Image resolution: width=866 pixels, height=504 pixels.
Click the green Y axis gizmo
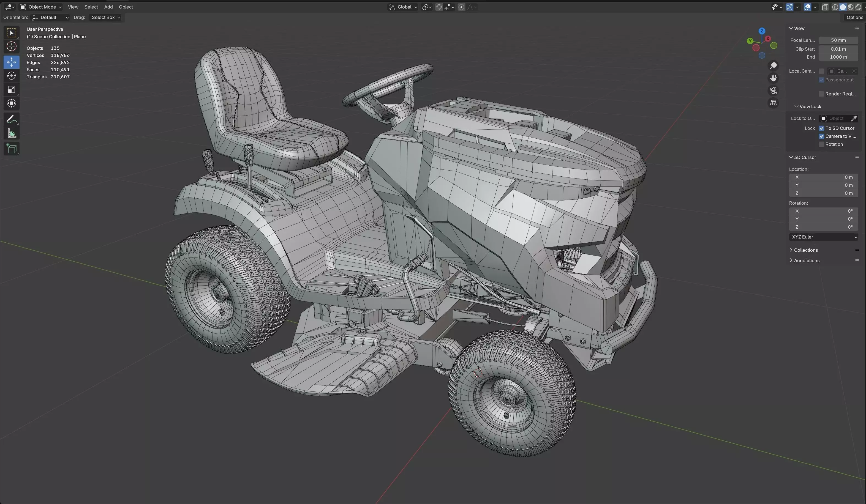tap(750, 41)
